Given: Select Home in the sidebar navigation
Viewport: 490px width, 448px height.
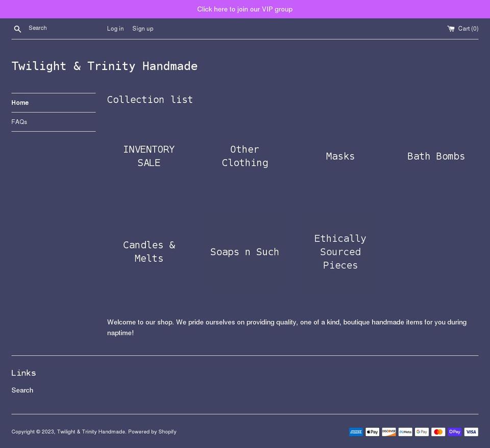Looking at the screenshot, I should click(x=20, y=103).
